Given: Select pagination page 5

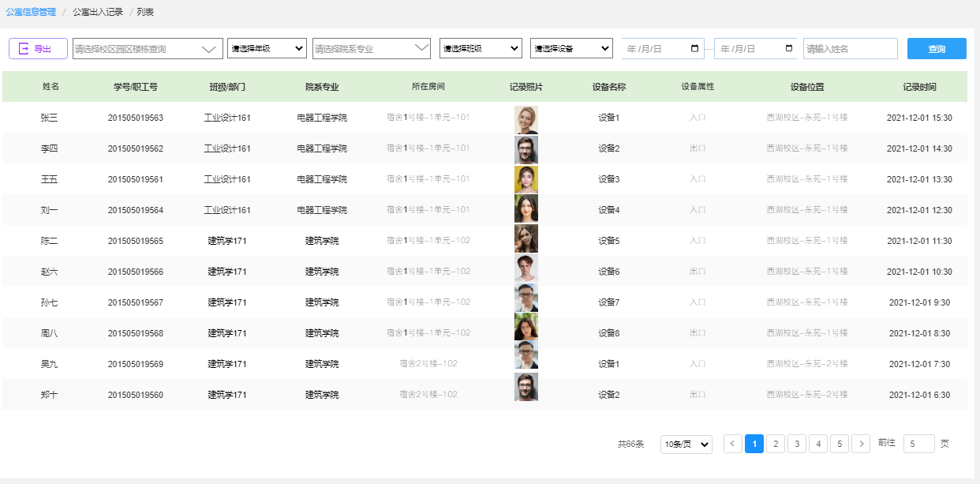Looking at the screenshot, I should (x=840, y=444).
